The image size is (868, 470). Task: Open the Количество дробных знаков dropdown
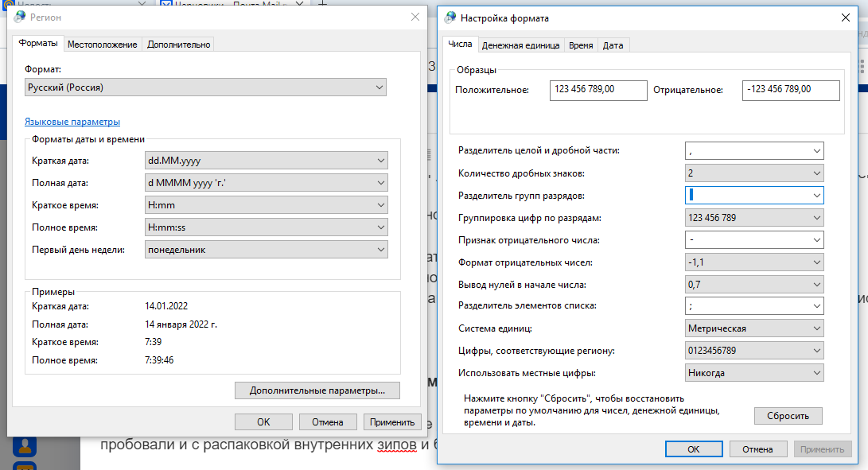(753, 173)
